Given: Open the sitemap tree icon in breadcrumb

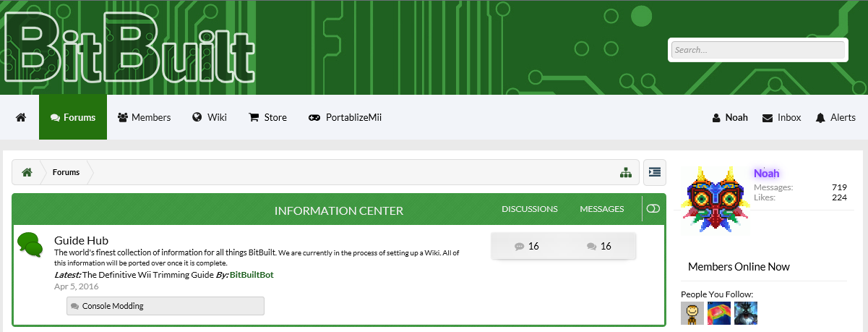Looking at the screenshot, I should point(626,172).
